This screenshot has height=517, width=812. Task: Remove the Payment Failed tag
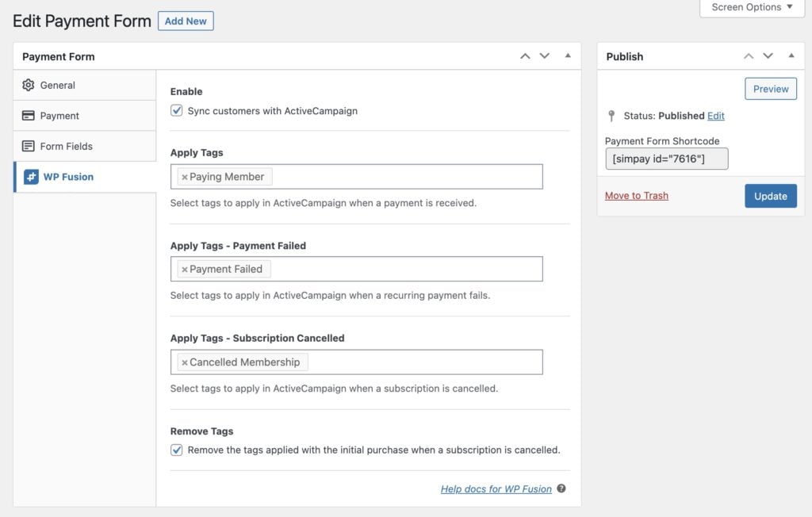tap(184, 270)
